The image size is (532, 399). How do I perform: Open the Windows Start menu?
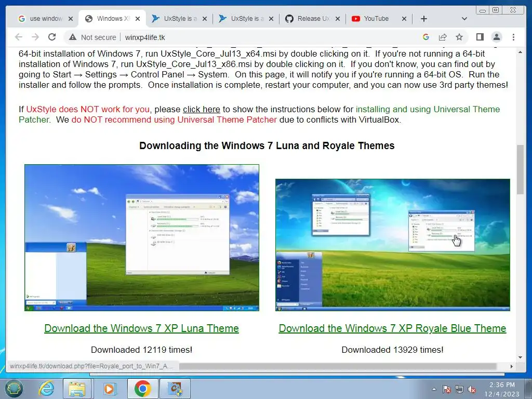[x=14, y=389]
